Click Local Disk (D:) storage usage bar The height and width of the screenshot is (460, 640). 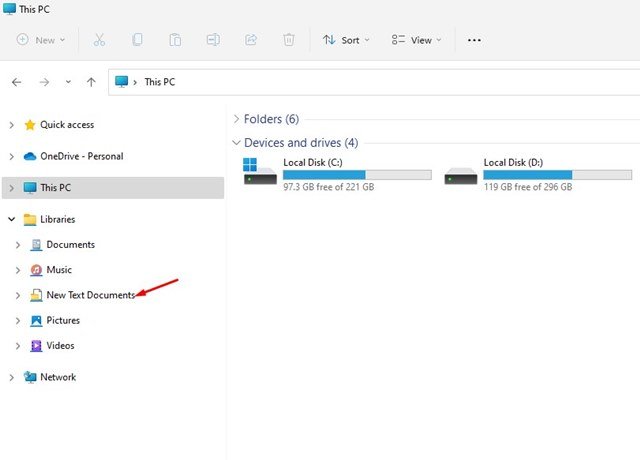(x=558, y=175)
